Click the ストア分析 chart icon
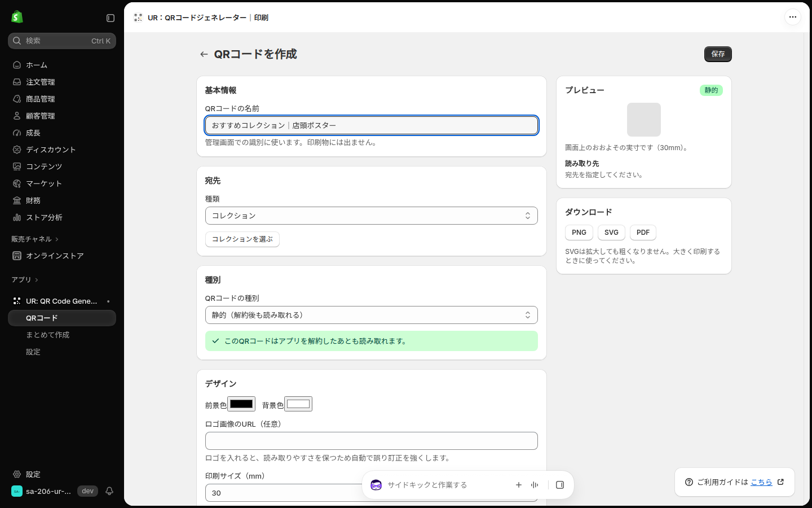Screen dimensions: 812x508 [17, 217]
